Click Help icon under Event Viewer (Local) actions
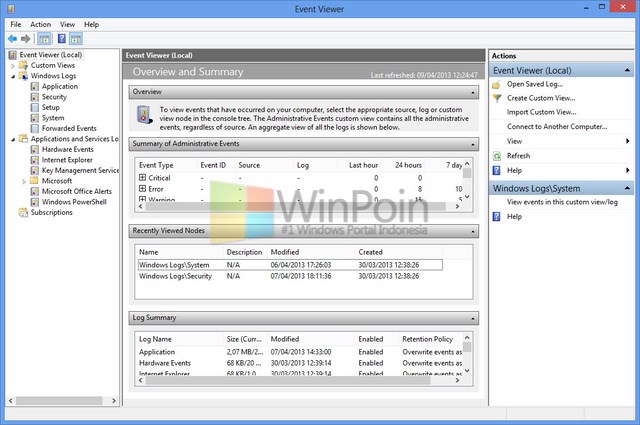Viewport: 640px width, 425px height. point(496,171)
